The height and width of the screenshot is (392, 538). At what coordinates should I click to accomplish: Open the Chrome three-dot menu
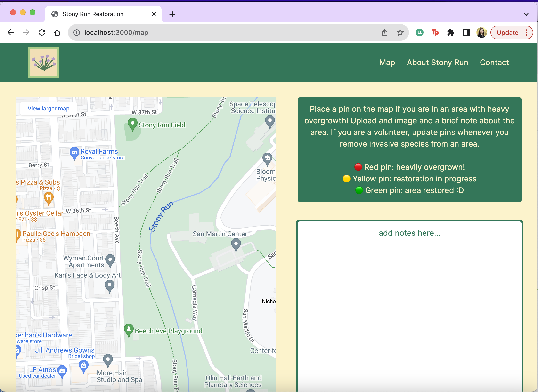526,32
